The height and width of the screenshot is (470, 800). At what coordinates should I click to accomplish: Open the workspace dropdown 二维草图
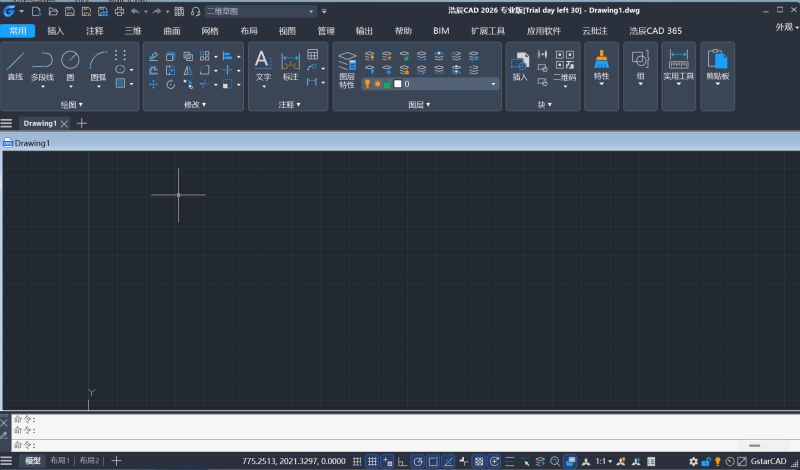click(x=260, y=11)
